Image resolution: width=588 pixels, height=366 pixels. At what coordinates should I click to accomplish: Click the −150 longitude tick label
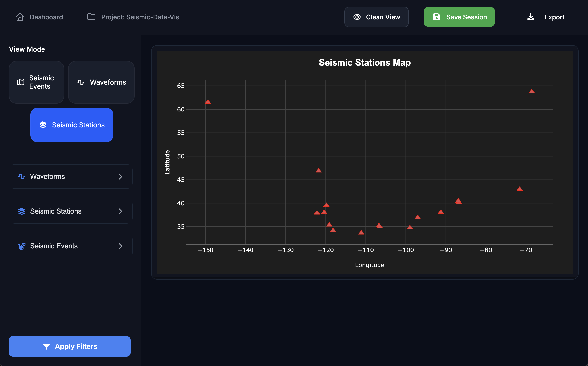click(x=205, y=250)
